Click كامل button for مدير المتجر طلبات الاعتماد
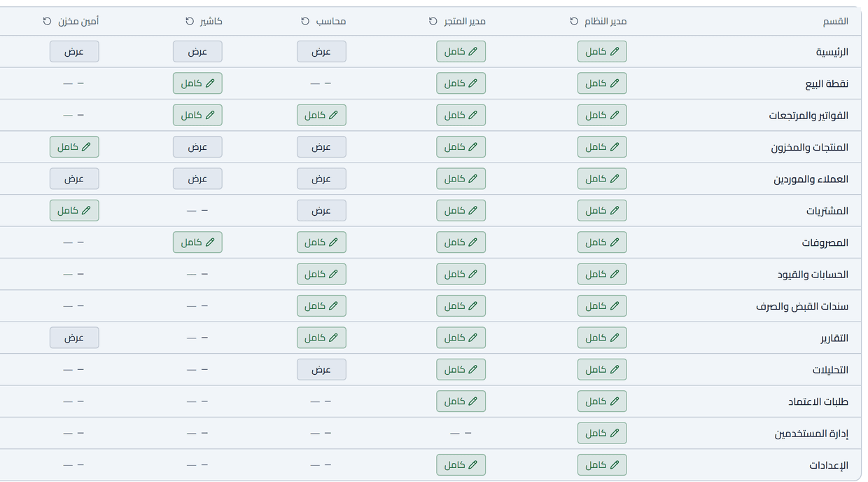This screenshot has height=482, width=868. (x=461, y=401)
